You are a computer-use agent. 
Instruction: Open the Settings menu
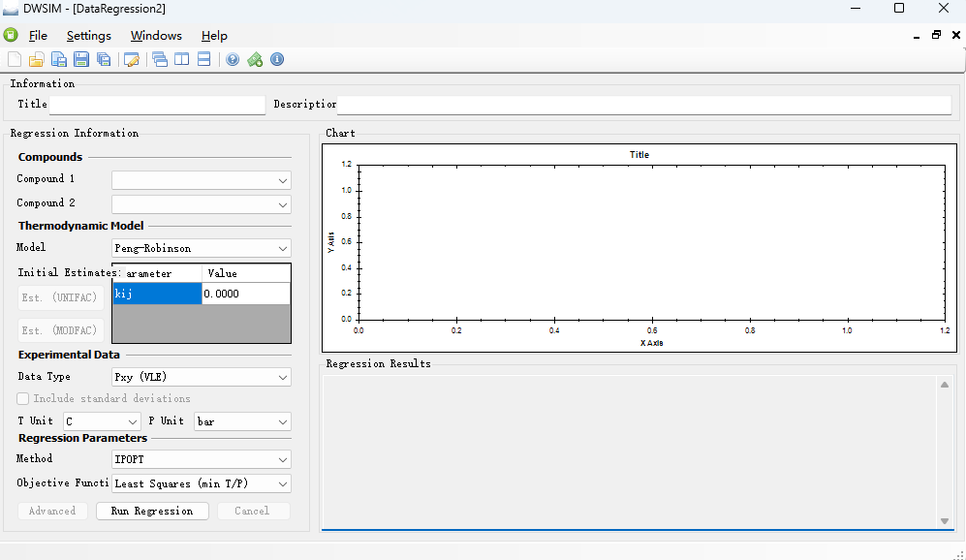(x=88, y=36)
